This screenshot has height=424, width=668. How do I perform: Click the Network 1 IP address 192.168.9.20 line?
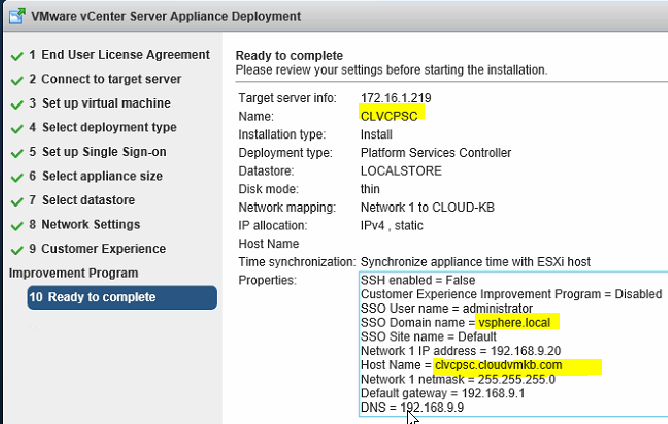pos(461,351)
